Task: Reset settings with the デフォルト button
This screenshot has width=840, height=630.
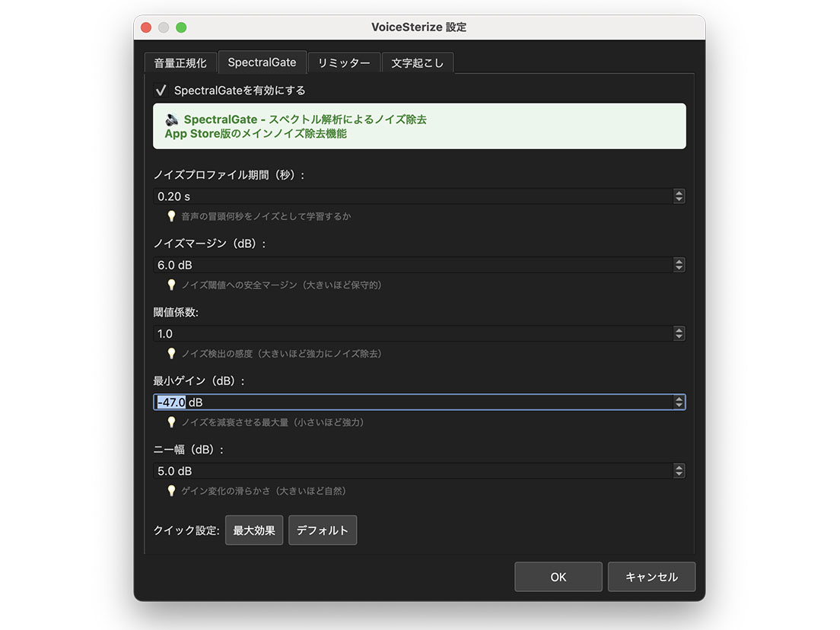Action: pyautogui.click(x=323, y=530)
